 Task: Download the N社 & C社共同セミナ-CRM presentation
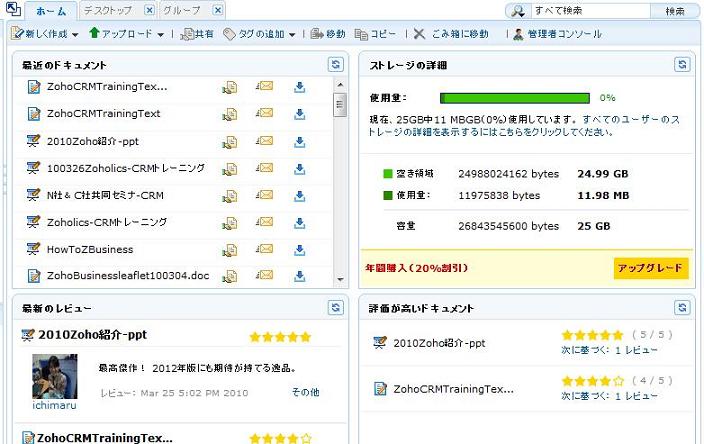click(x=299, y=196)
